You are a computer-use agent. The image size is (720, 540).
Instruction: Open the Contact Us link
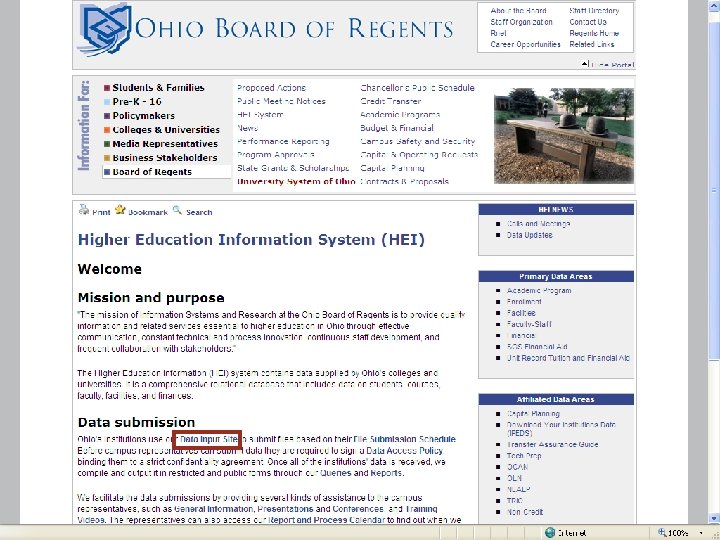[x=588, y=22]
